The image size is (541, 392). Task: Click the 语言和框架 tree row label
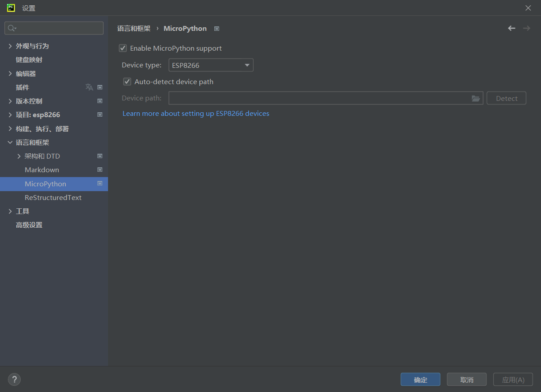tap(33, 142)
